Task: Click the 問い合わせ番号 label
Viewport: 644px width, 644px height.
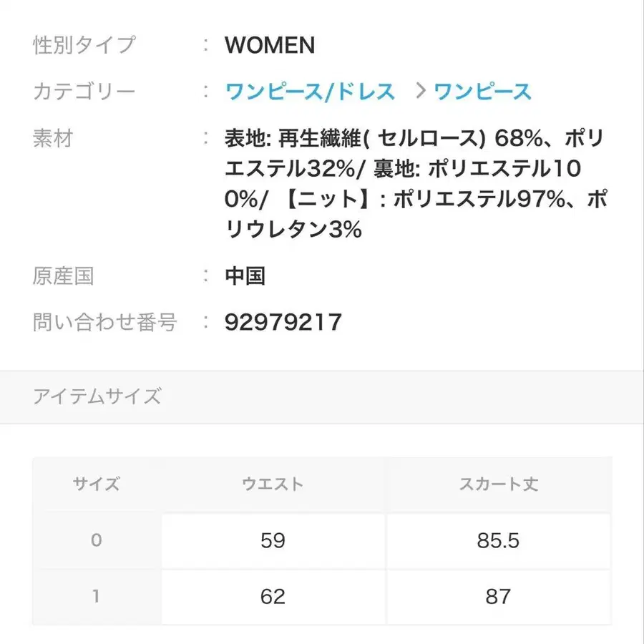Action: pos(104,322)
